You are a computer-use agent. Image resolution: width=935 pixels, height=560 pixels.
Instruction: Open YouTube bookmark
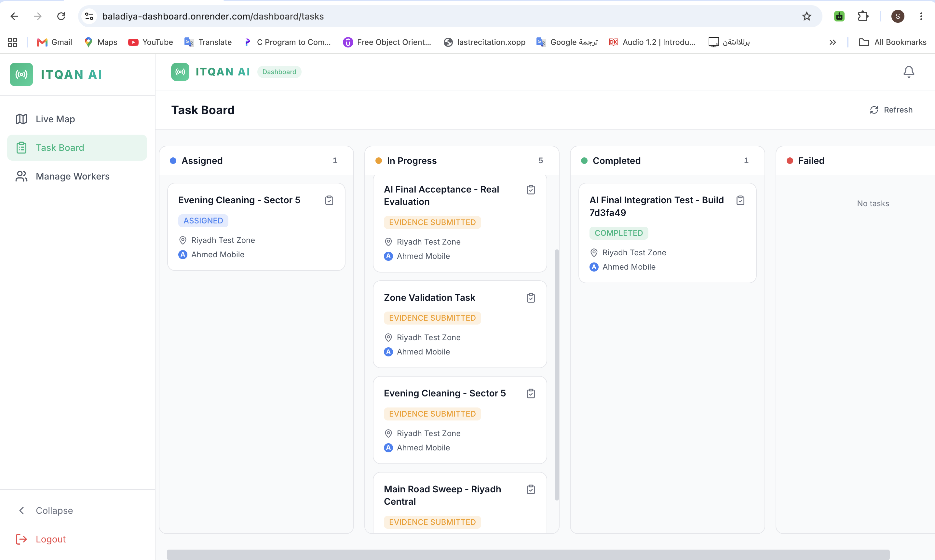pyautogui.click(x=150, y=42)
